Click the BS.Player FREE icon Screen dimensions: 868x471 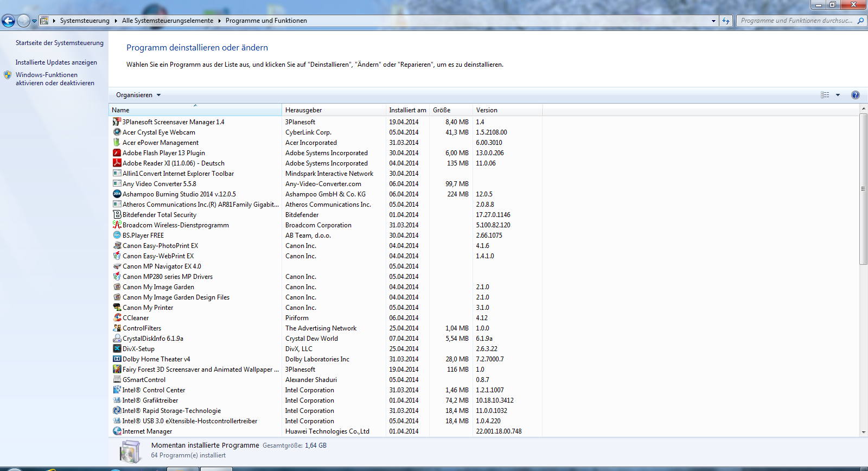point(117,235)
